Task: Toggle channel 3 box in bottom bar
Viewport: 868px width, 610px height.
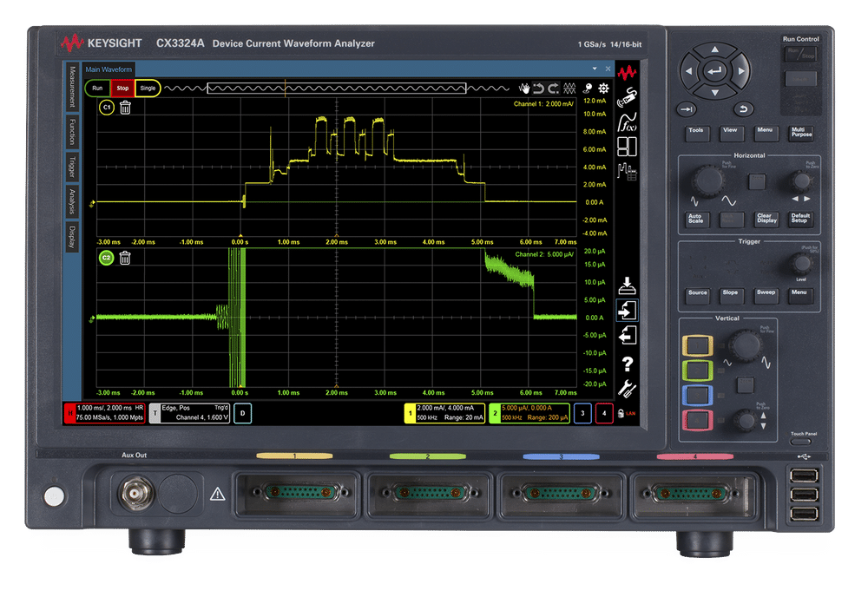Action: pyautogui.click(x=582, y=413)
